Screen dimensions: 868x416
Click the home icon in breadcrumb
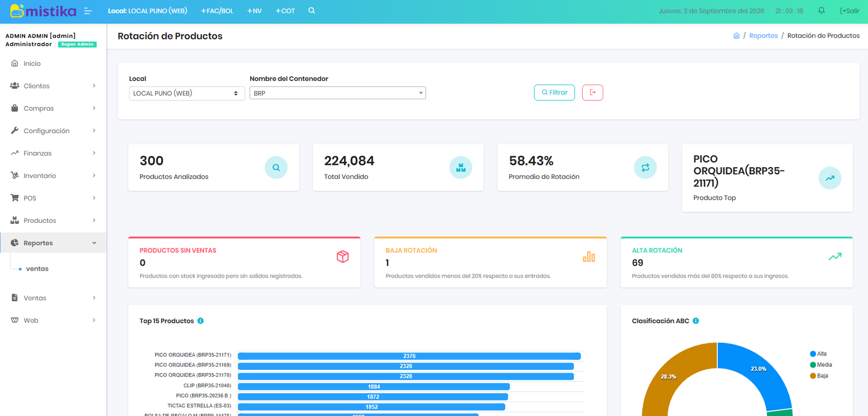pos(736,36)
